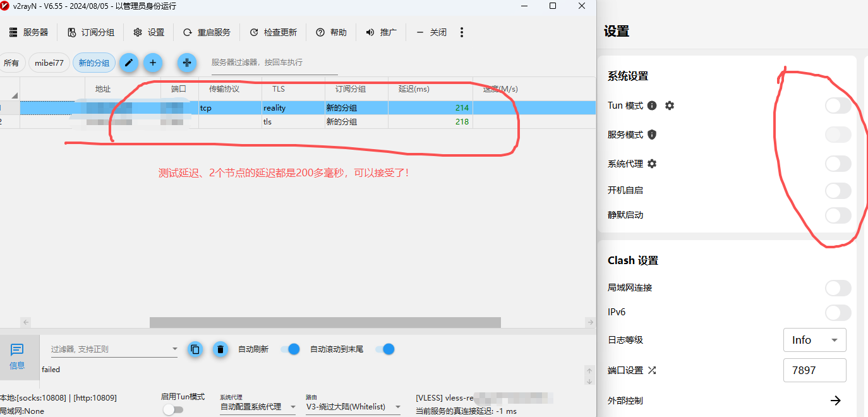Open the 服务器 menu
Viewport: 868px width, 417px height.
28,32
